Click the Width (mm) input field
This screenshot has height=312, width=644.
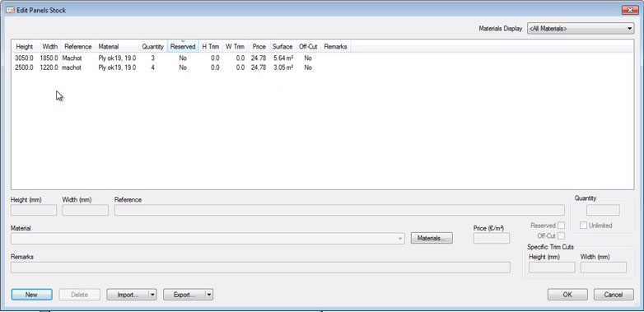click(x=86, y=210)
